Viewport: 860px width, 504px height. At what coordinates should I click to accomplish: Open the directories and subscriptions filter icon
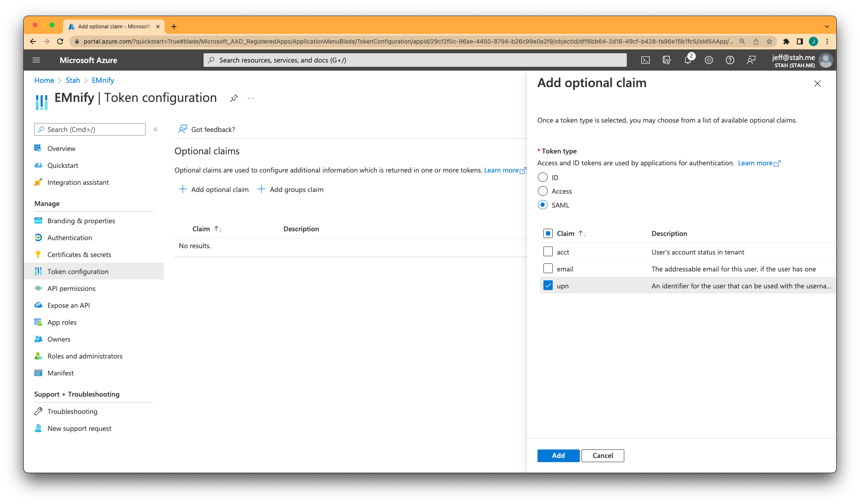[x=667, y=60]
